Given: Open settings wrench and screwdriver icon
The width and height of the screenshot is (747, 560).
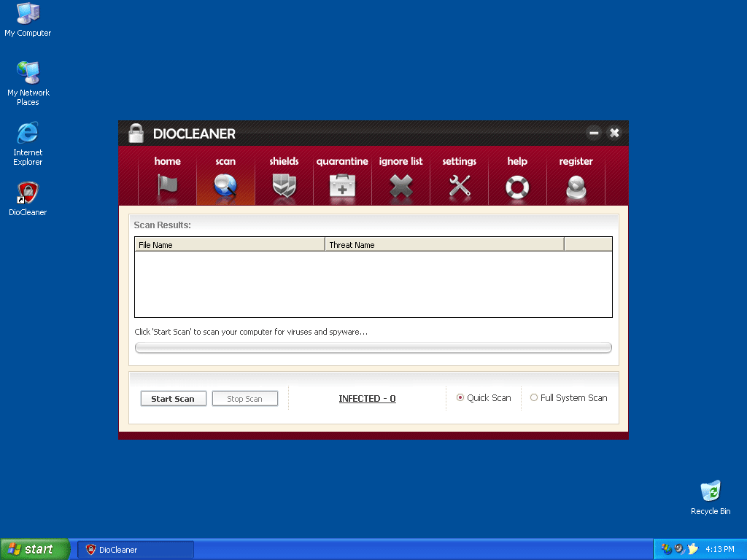Looking at the screenshot, I should pyautogui.click(x=459, y=187).
